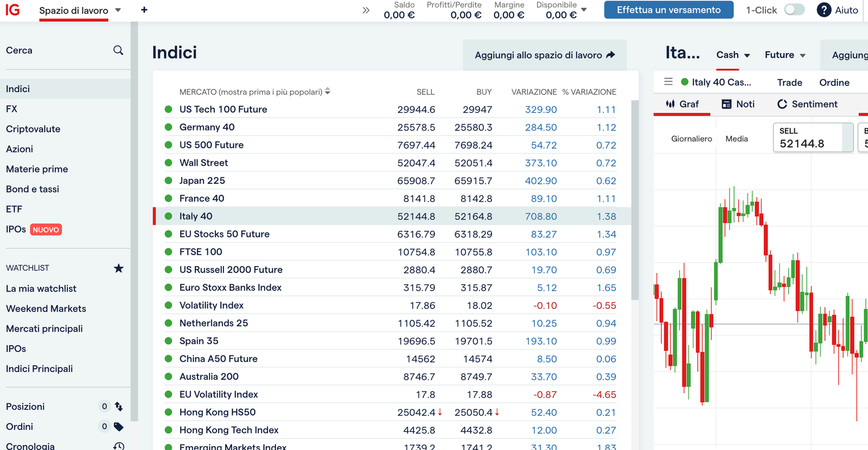Switch to the Graf tab

pyautogui.click(x=682, y=104)
